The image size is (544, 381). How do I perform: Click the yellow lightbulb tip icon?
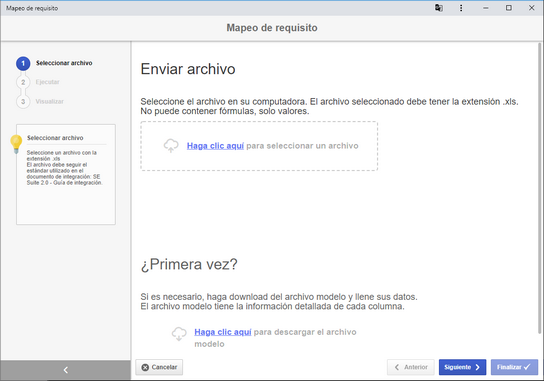coord(16,144)
